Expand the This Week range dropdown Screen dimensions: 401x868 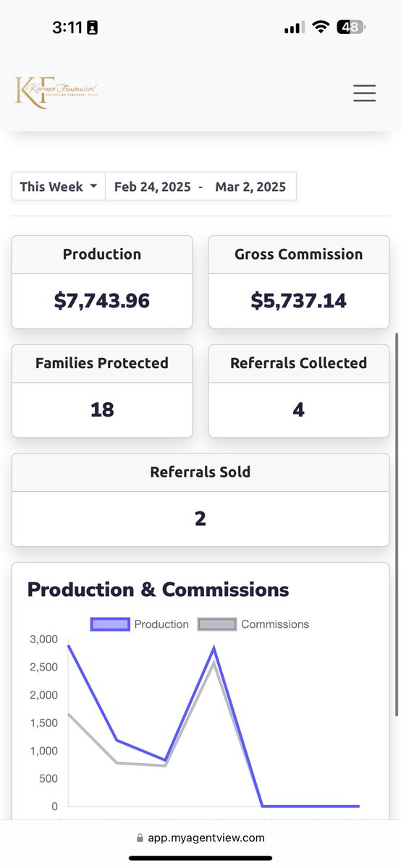pos(59,187)
